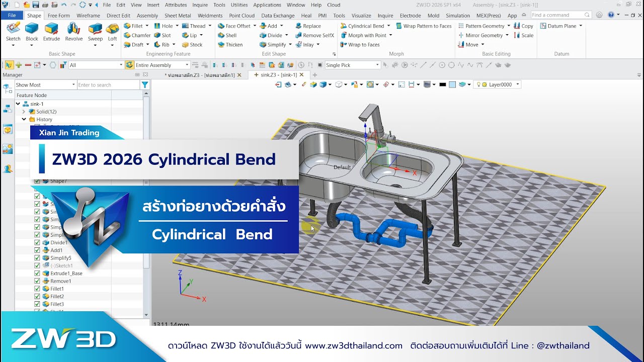
Task: Click the Morph with Point button
Action: 366,35
